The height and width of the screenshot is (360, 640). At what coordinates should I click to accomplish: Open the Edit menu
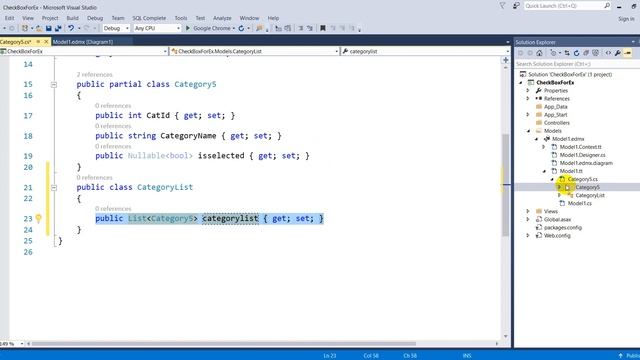pos(9,18)
